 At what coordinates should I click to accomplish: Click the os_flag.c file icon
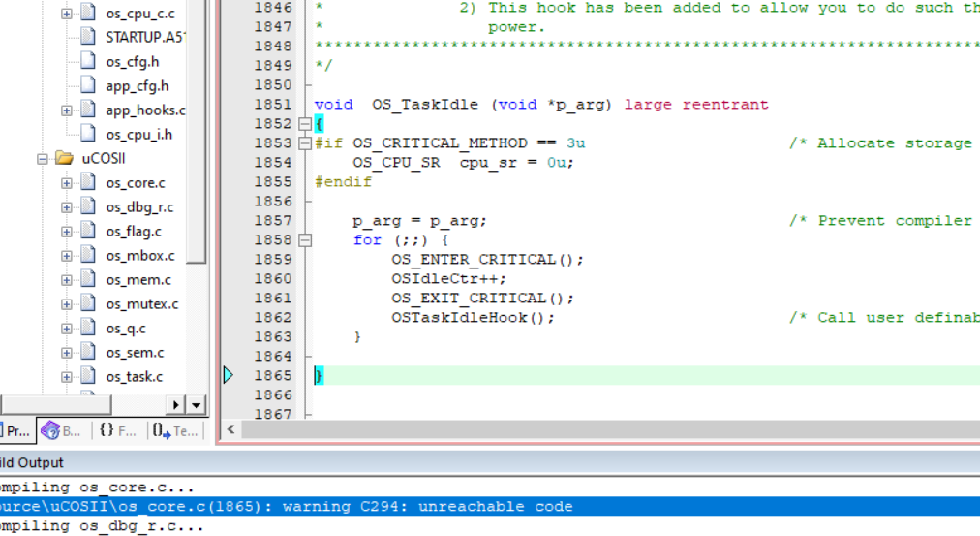(88, 231)
